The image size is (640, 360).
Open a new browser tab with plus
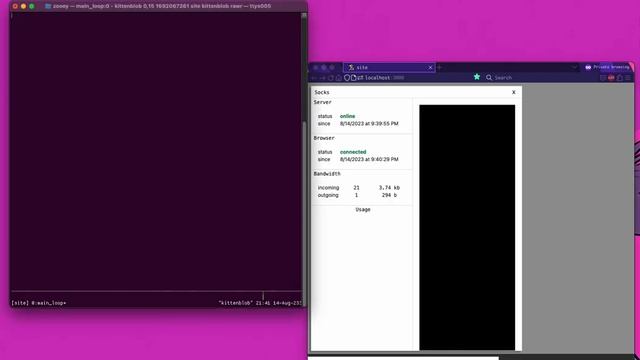click(440, 67)
